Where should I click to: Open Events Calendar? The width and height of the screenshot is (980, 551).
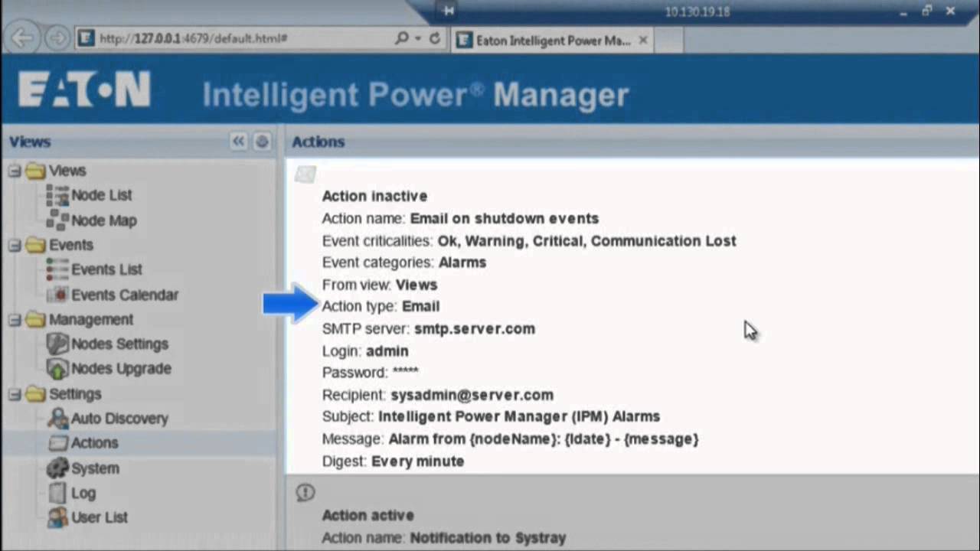pos(125,295)
